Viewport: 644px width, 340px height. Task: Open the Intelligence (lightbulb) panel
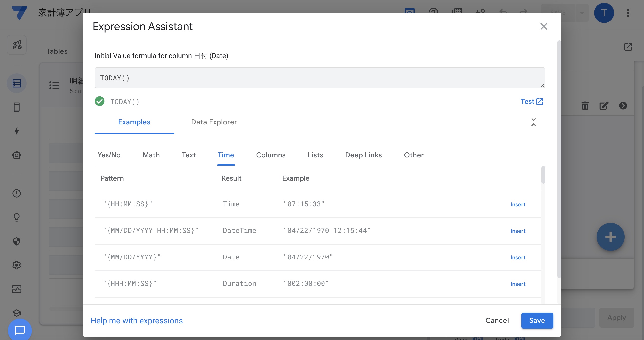(16, 217)
